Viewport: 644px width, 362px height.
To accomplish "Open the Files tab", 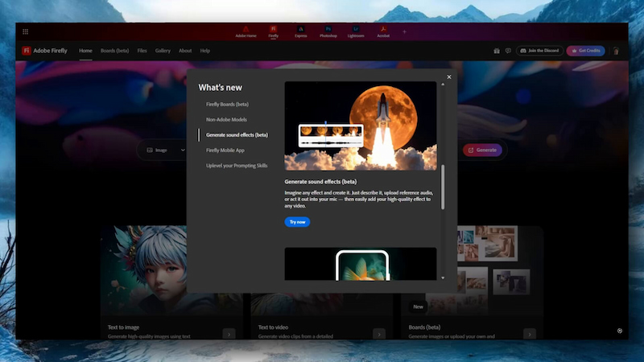I will click(x=142, y=51).
